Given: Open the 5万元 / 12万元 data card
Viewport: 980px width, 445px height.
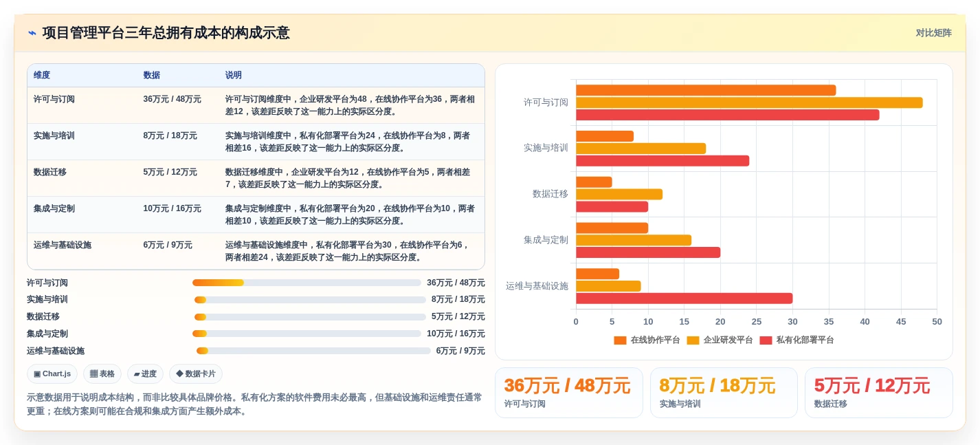Looking at the screenshot, I should pos(879,393).
